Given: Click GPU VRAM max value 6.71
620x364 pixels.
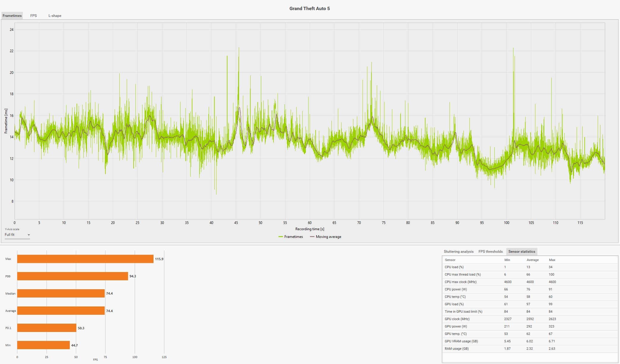Looking at the screenshot, I should point(552,341).
